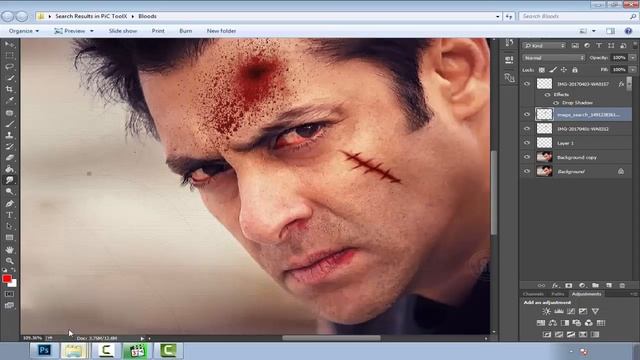Add Curves adjustment

click(x=571, y=311)
